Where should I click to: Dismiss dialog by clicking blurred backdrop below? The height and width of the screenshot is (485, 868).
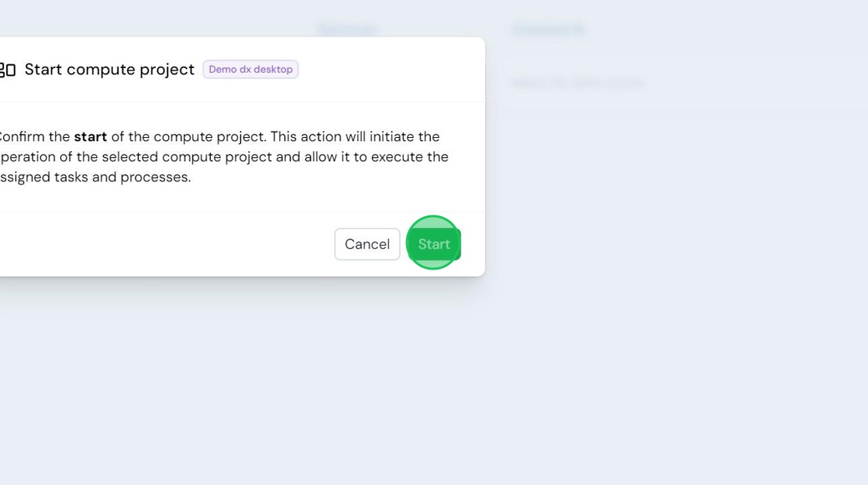click(434, 382)
